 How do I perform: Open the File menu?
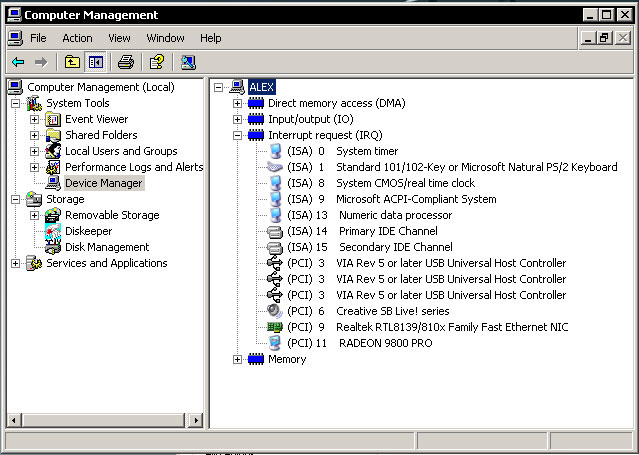38,38
